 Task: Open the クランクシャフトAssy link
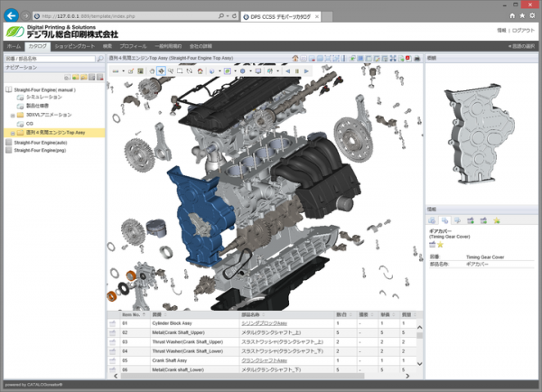click(x=264, y=360)
